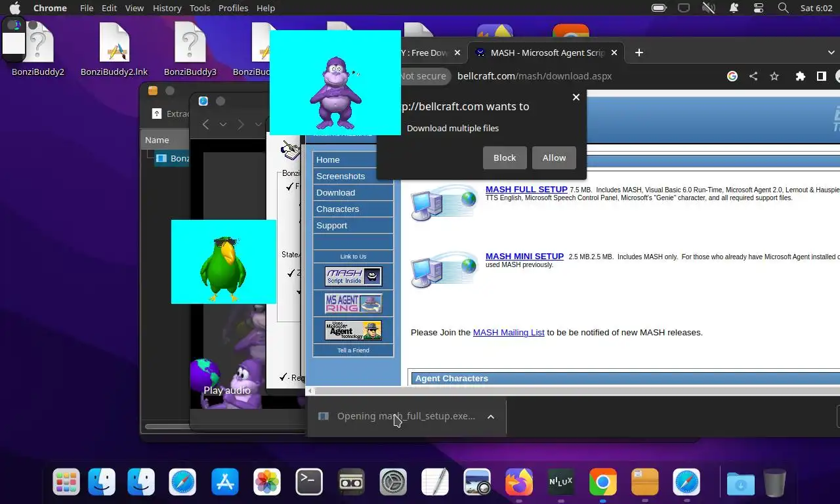Click the muted sound icon in menu bar
The image size is (840, 504).
(x=709, y=8)
